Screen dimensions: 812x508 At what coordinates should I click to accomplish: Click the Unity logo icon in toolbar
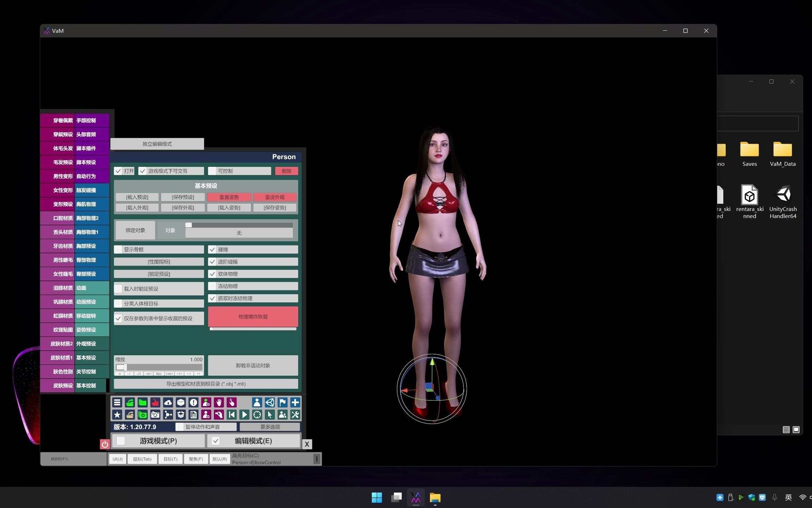pyautogui.click(x=270, y=403)
